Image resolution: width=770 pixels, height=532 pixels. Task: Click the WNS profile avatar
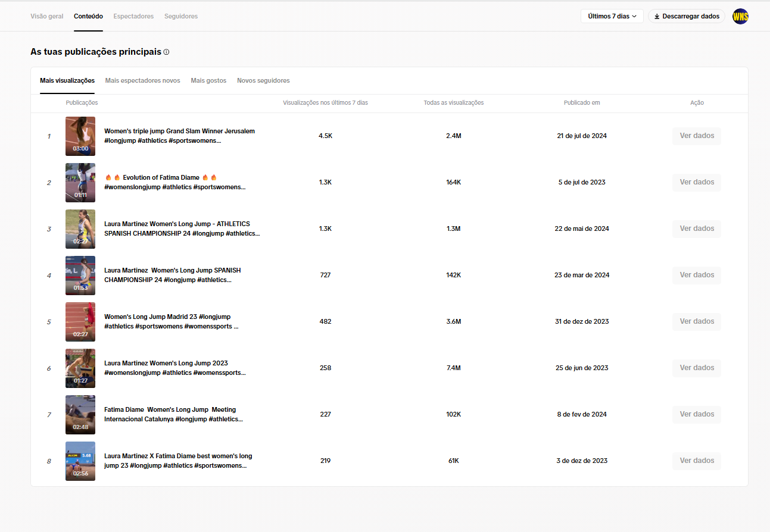pos(740,17)
